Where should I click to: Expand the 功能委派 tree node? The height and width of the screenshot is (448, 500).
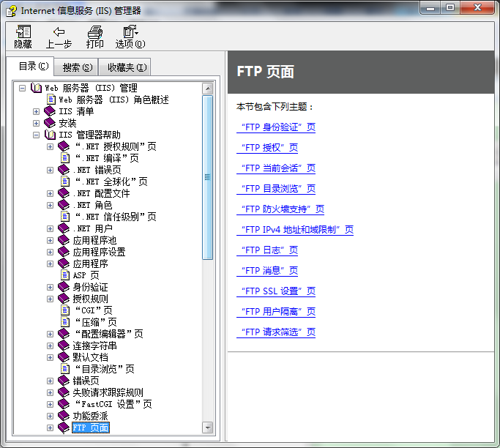[x=50, y=416]
